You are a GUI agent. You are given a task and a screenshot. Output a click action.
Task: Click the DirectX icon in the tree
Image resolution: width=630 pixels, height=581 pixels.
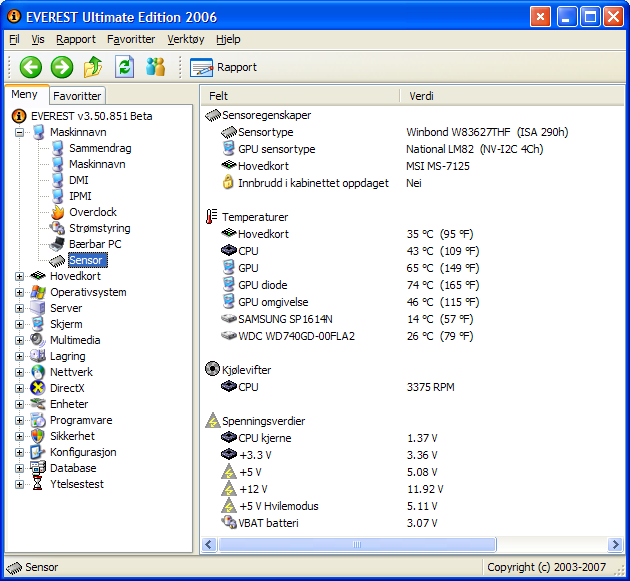tap(38, 388)
